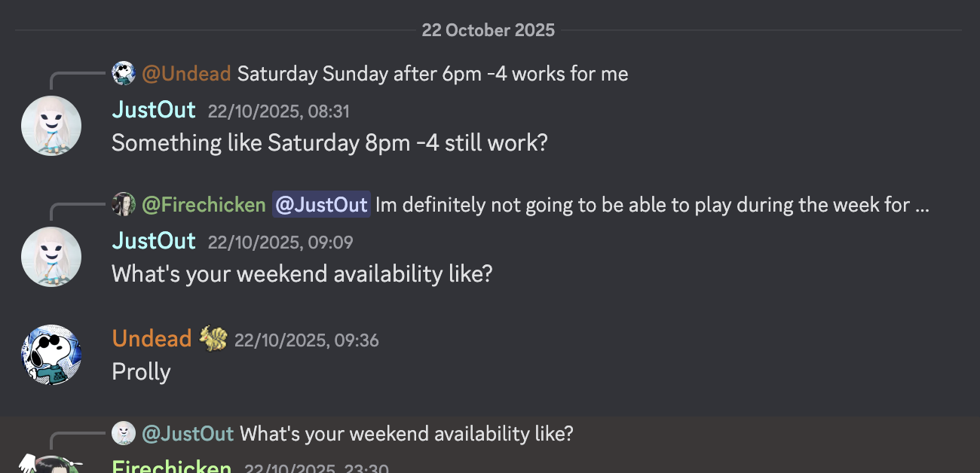Open JustOut's avatar beside the 08:31 message
The height and width of the screenshot is (473, 980).
[x=51, y=126]
